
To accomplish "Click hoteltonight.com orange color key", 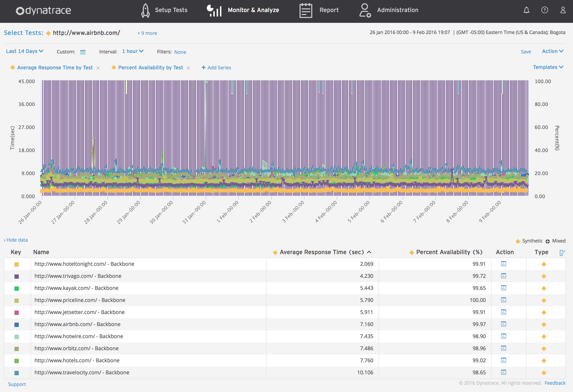I will (17, 264).
